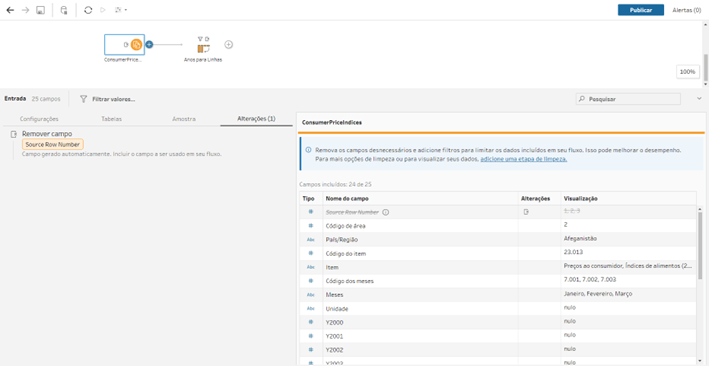Click Abc type icon for Meses row

click(311, 295)
